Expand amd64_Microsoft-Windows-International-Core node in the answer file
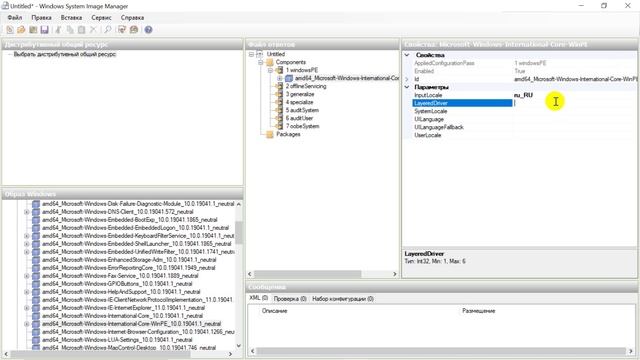Screen dimensions: 640x360 pyautogui.click(x=280, y=78)
